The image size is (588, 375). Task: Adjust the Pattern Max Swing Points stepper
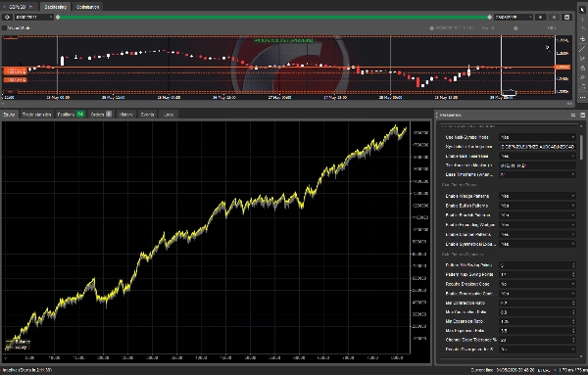coord(573,274)
